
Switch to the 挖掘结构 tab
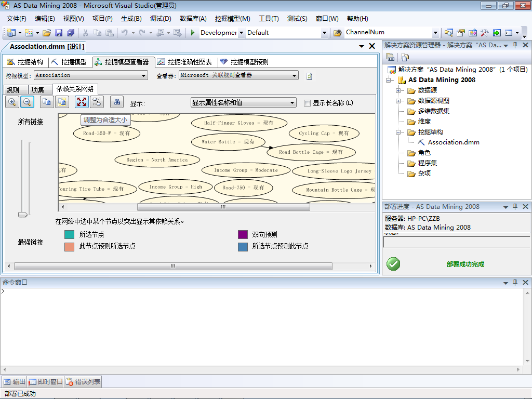(25, 62)
